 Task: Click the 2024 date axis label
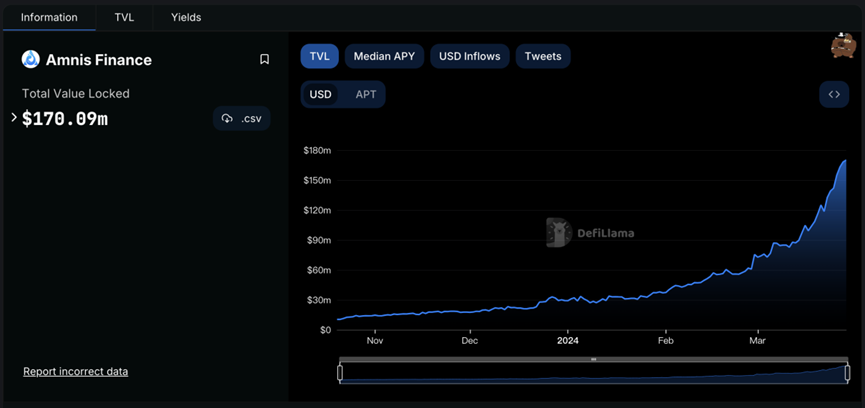[568, 341]
